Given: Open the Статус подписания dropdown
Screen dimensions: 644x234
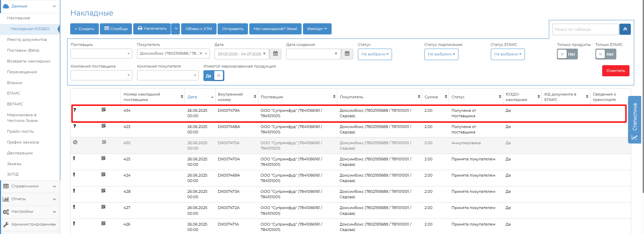Looking at the screenshot, I should point(441,54).
